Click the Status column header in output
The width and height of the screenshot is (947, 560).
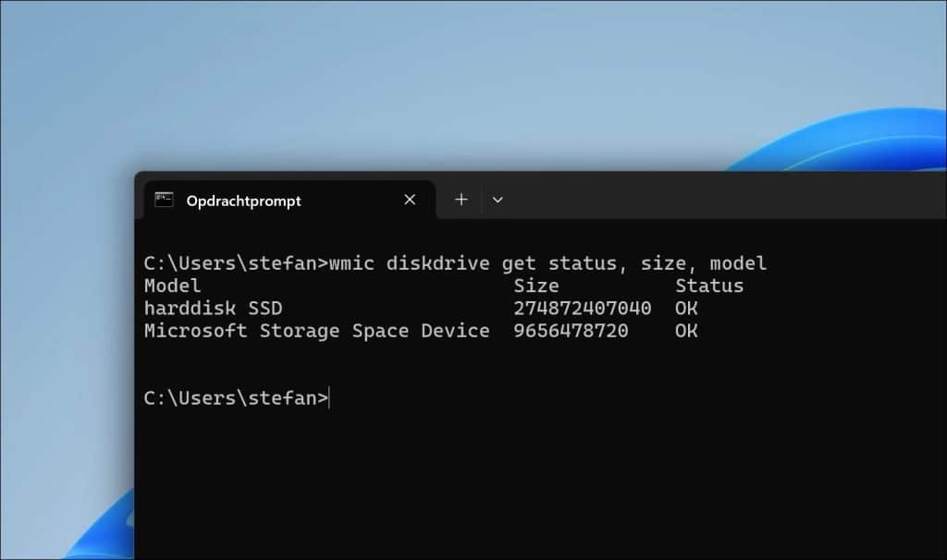point(709,286)
